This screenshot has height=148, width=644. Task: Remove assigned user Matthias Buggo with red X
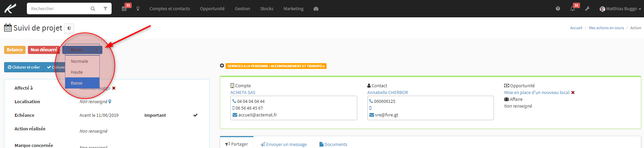pos(114,88)
